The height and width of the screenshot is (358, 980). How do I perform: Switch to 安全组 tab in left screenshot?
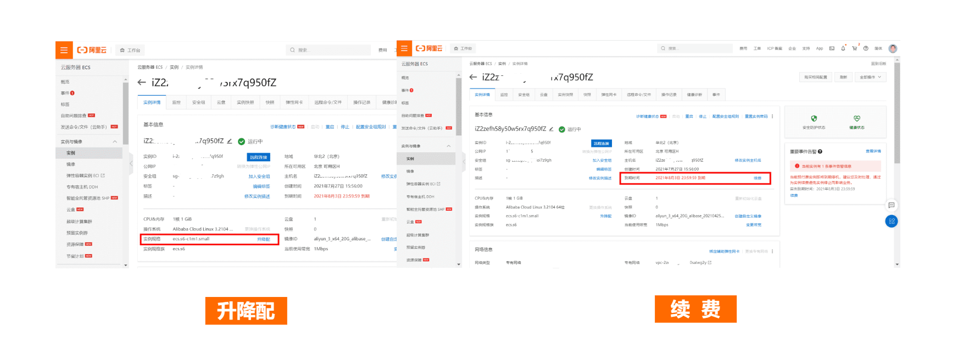(x=199, y=102)
